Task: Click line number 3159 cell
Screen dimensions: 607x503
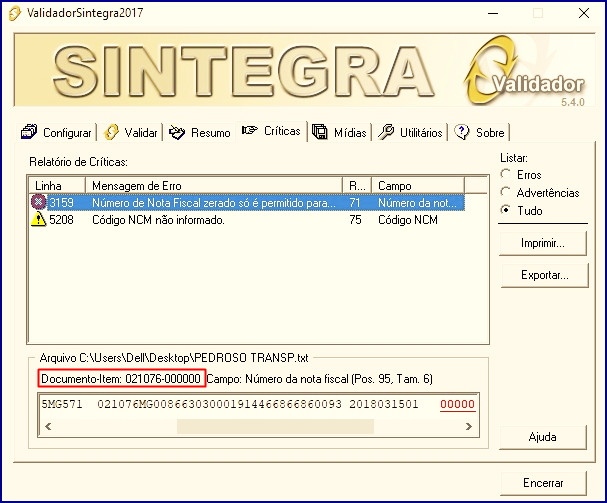Action: (x=61, y=203)
